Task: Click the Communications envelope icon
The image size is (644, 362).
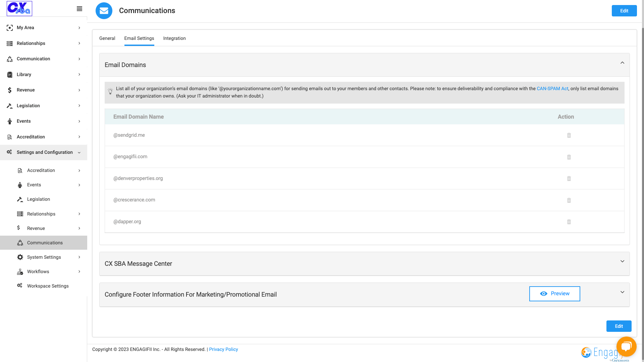Action: (104, 11)
